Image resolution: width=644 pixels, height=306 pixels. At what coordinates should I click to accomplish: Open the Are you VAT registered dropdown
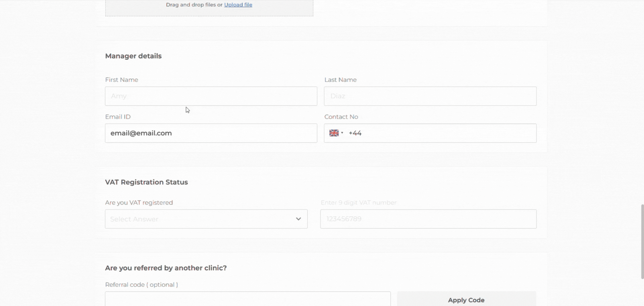tap(206, 219)
